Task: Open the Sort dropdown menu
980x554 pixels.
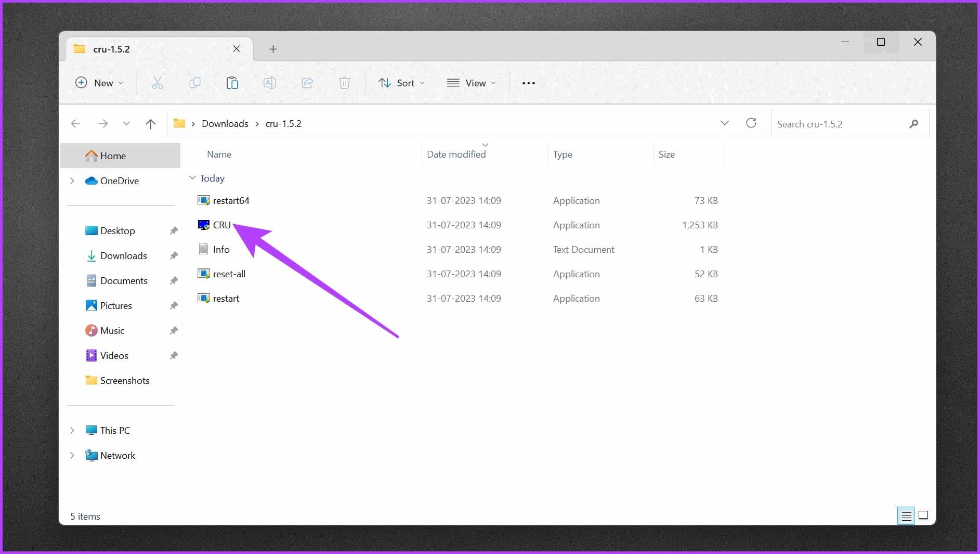Action: click(401, 83)
